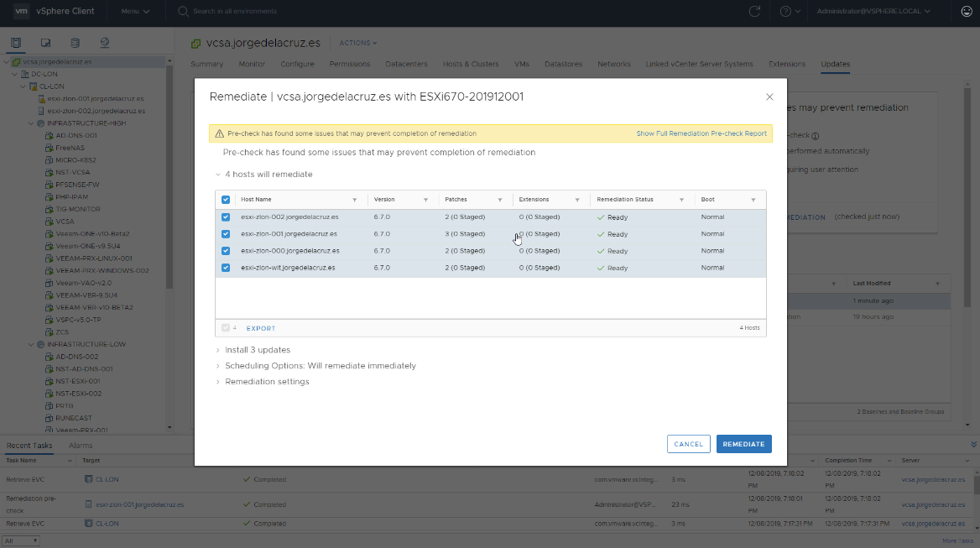Collapse the DC-LON datacenter node

tap(15, 75)
